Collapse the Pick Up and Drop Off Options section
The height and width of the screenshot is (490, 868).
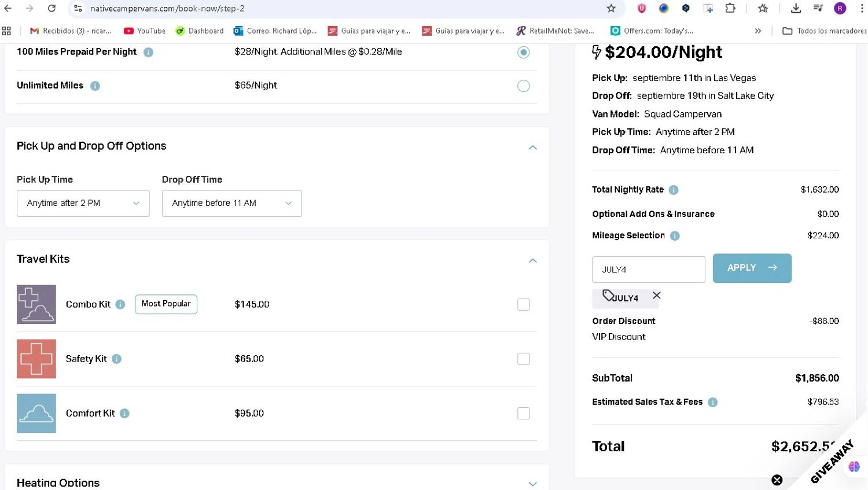tap(533, 148)
